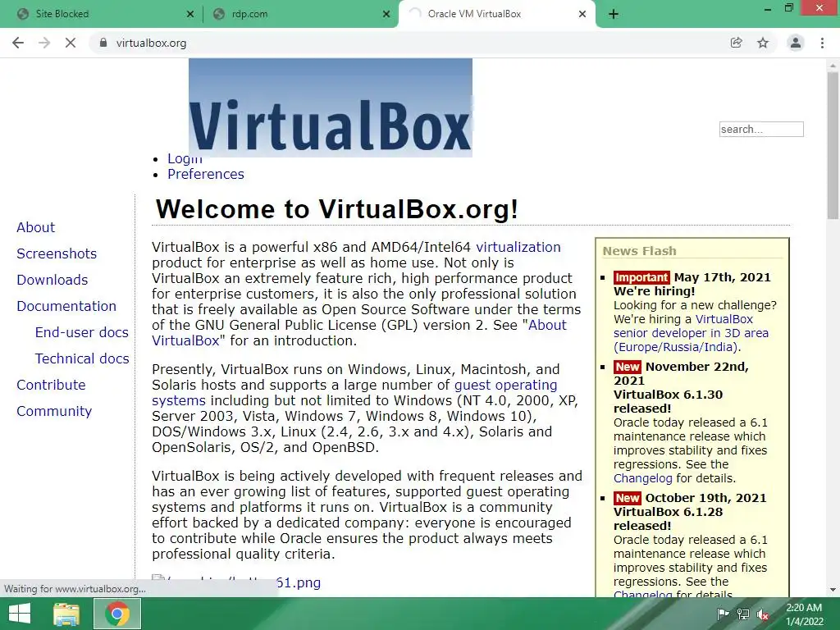Visit the Community page
The height and width of the screenshot is (630, 840).
coord(54,411)
